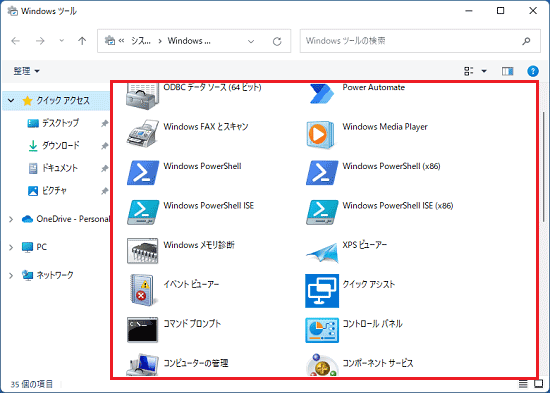The height and width of the screenshot is (393, 550).
Task: Select Windows PowerShell (x86) icon
Action: (322, 172)
